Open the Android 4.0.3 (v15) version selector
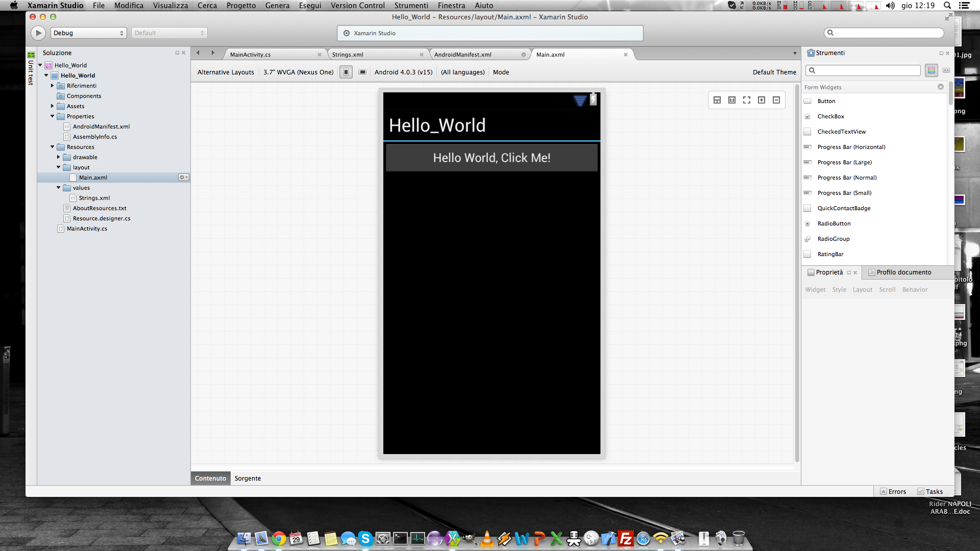 403,72
